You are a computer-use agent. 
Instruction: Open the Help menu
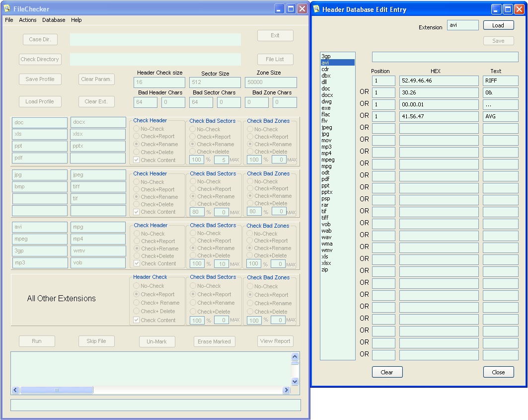pyautogui.click(x=76, y=20)
